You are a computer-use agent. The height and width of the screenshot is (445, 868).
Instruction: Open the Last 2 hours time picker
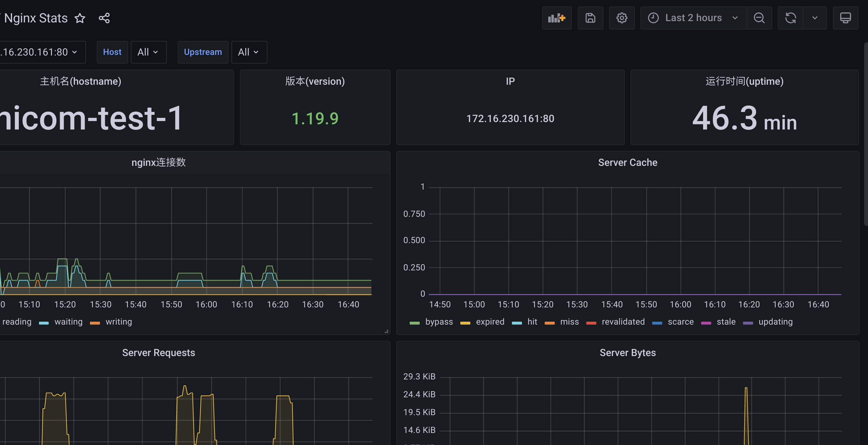(693, 18)
